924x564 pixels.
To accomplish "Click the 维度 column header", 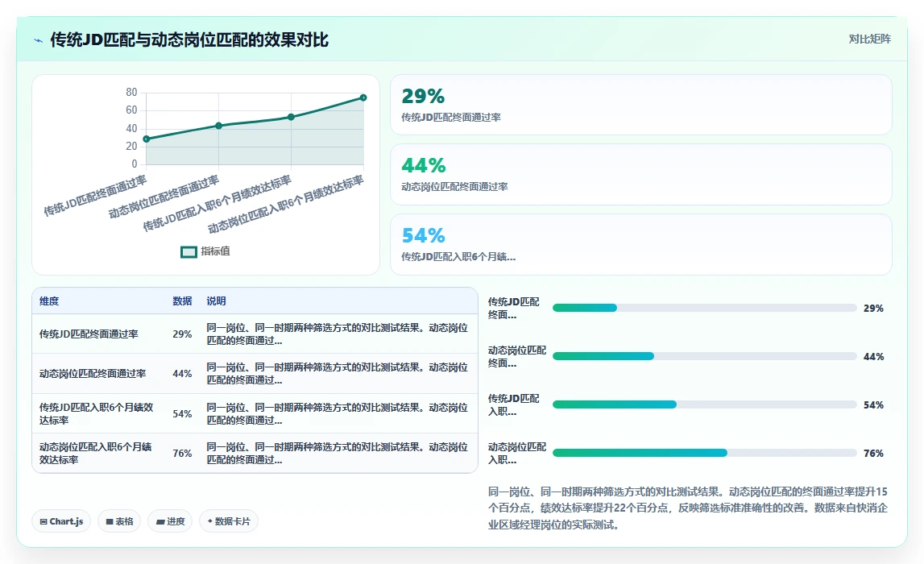I will (49, 301).
